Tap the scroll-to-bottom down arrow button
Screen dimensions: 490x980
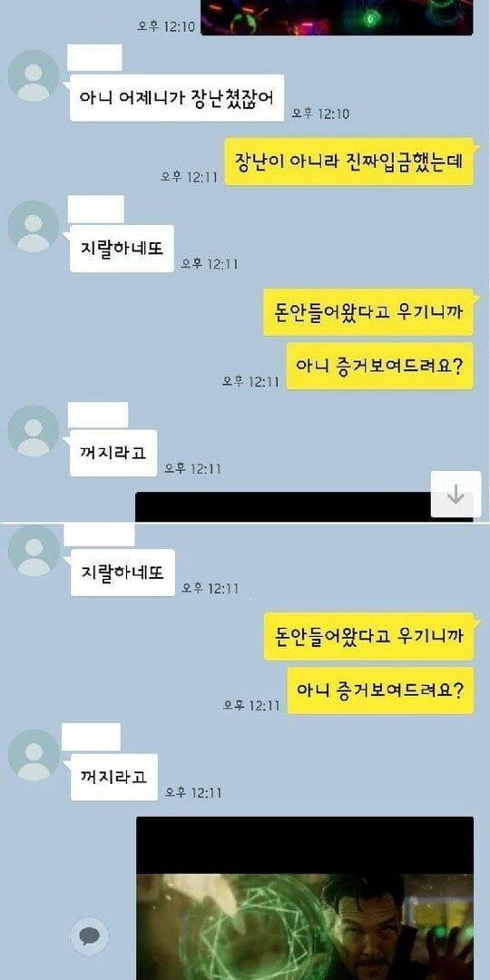(x=456, y=495)
